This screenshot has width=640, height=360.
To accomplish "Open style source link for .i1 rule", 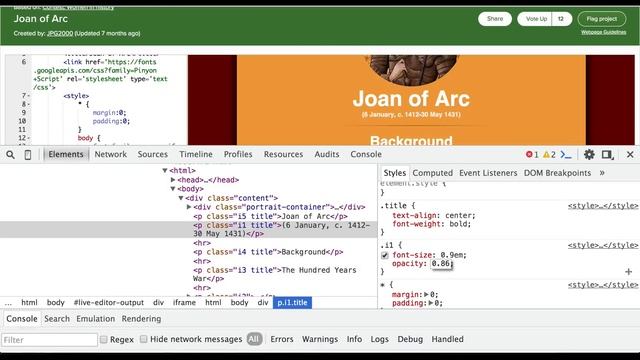I will pos(602,245).
